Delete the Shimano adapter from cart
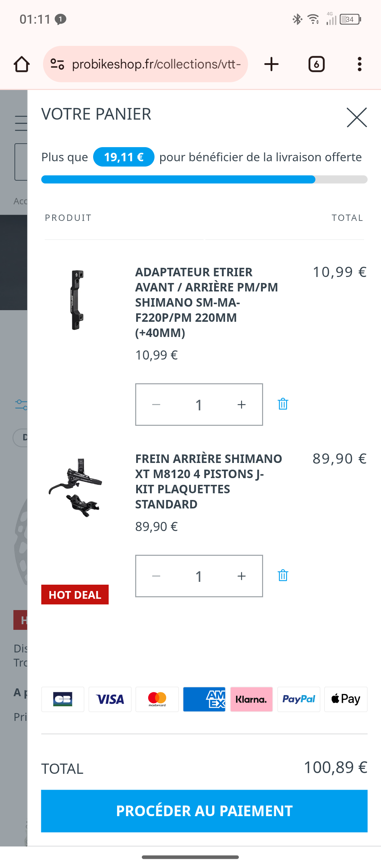 (283, 404)
